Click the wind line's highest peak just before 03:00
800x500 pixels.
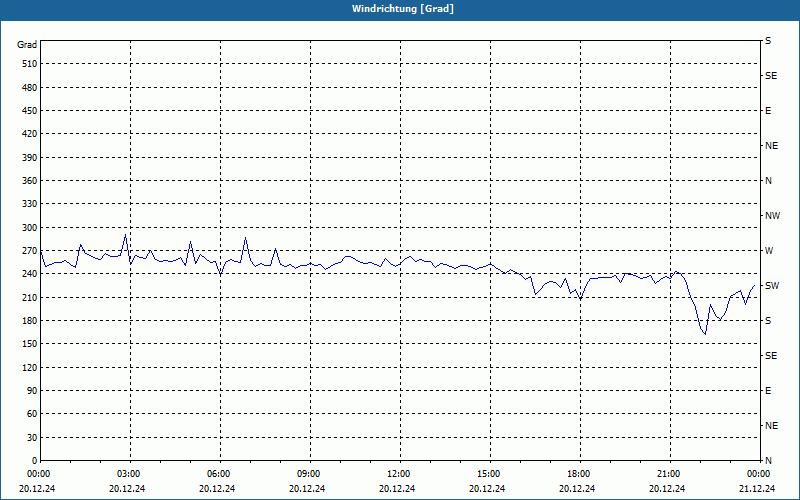click(126, 235)
